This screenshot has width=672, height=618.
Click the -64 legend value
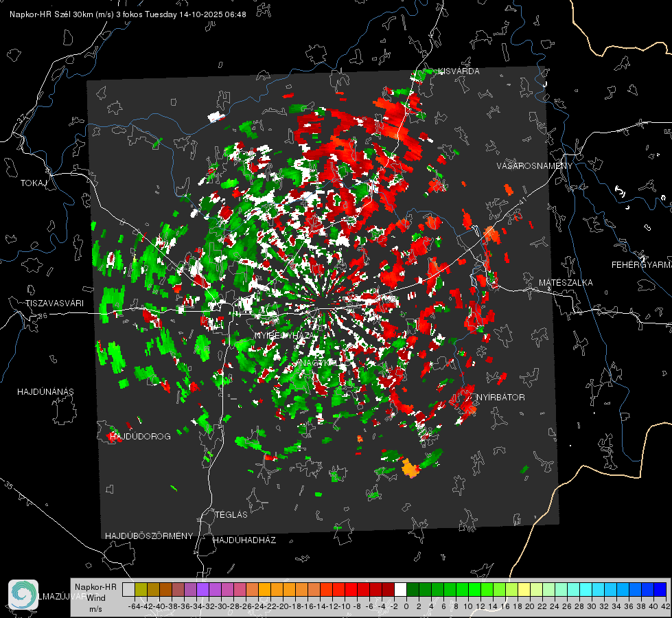point(134,606)
